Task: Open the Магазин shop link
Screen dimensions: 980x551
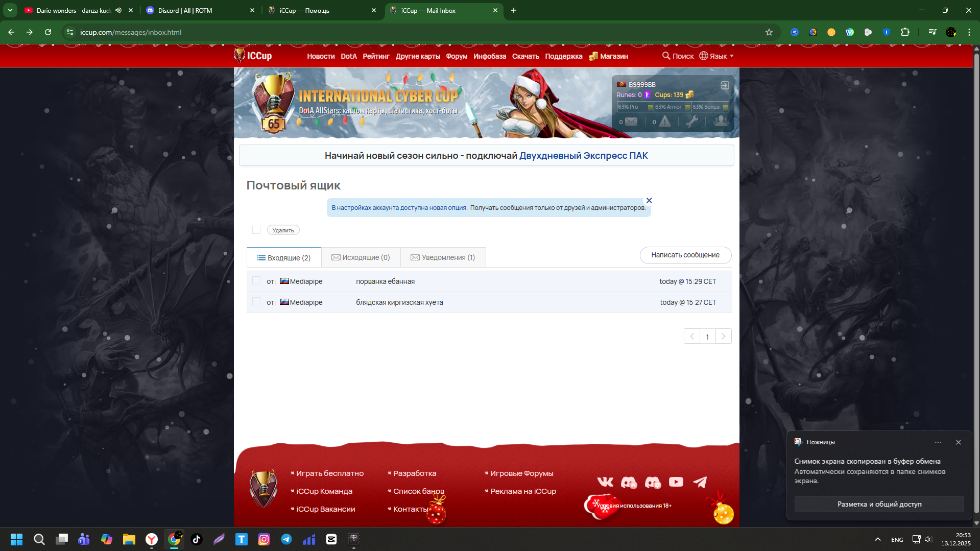Action: 609,56
